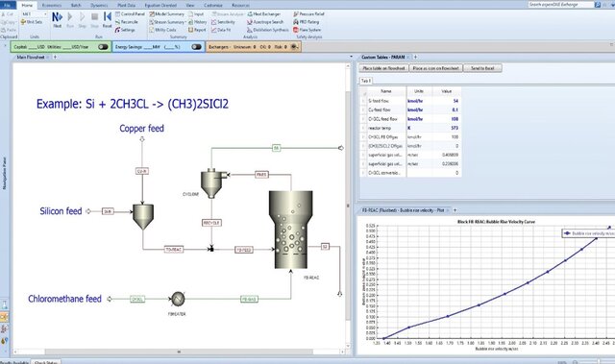Screen dimensions: 615x364
Task: Click the flowsheet horizontal scrollbar
Action: point(179,352)
